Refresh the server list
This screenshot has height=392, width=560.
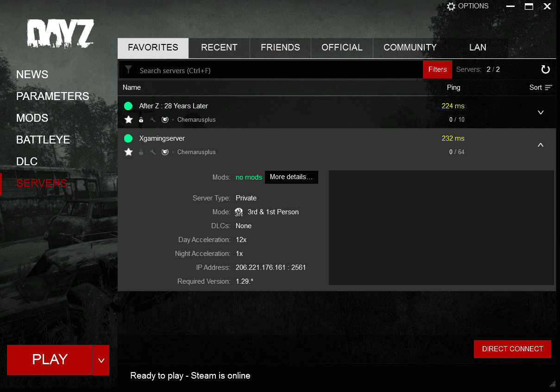[546, 69]
